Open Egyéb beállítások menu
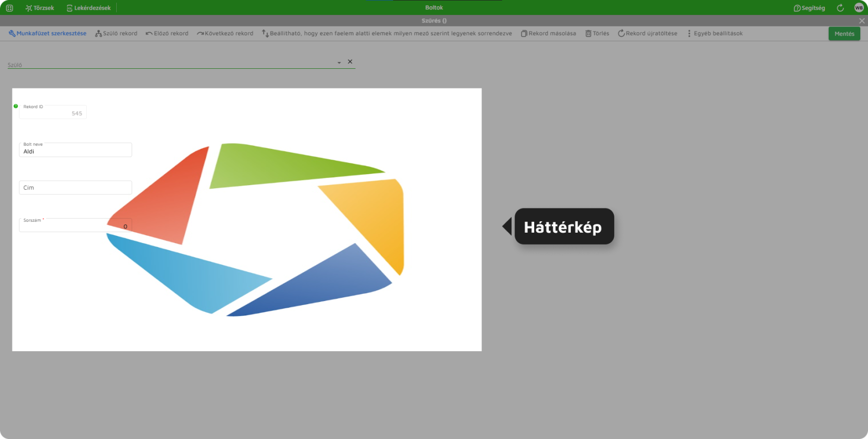The width and height of the screenshot is (868, 439). (715, 33)
